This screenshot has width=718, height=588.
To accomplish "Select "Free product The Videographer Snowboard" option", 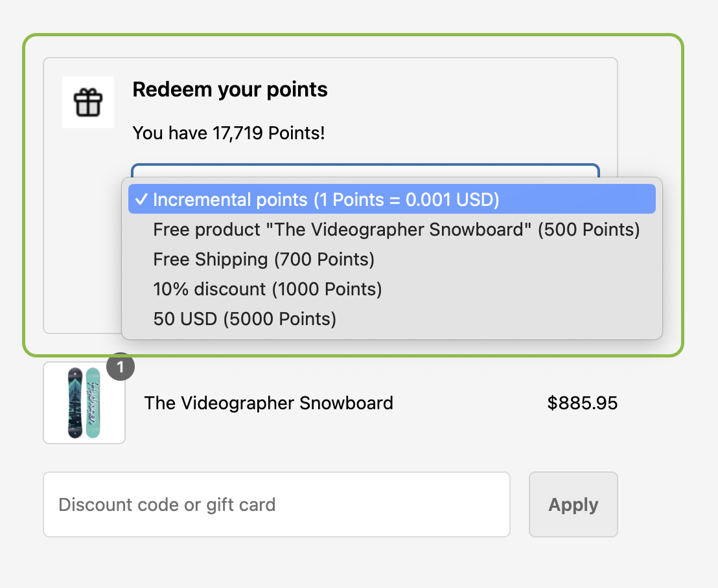I will click(x=395, y=229).
